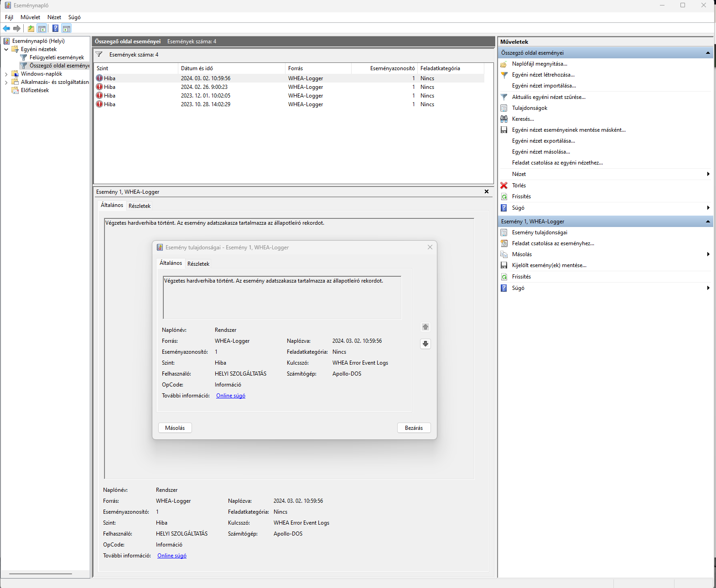Click the Forward arrow toolbar icon
Screen dimensions: 716x588
pos(17,29)
